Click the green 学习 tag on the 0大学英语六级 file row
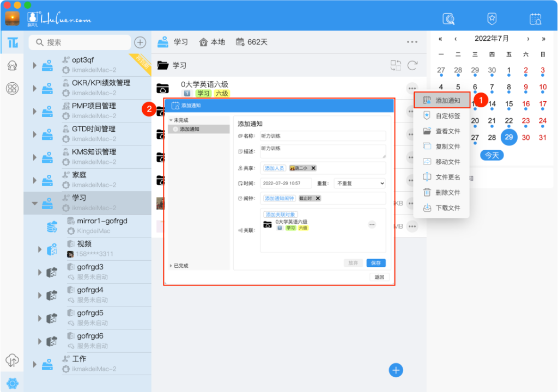Viewport: 558px width, 392px height. click(x=203, y=93)
